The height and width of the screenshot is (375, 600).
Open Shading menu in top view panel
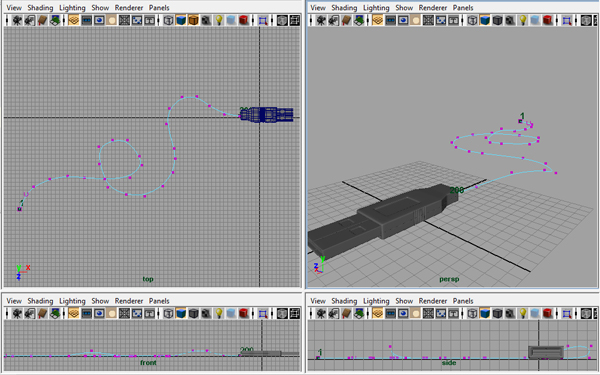pos(40,8)
